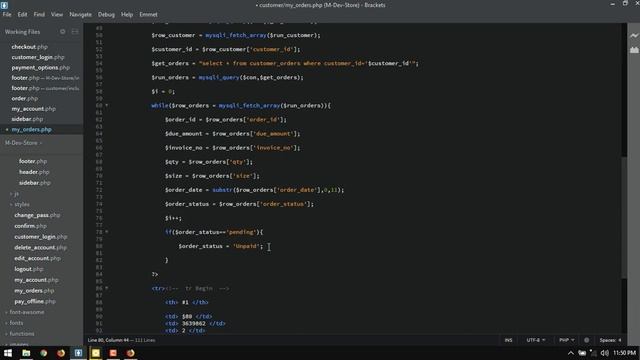The width and height of the screenshot is (640, 360).
Task: Collapse the tr tag fold arrow at line 86
Action: (x=107, y=288)
